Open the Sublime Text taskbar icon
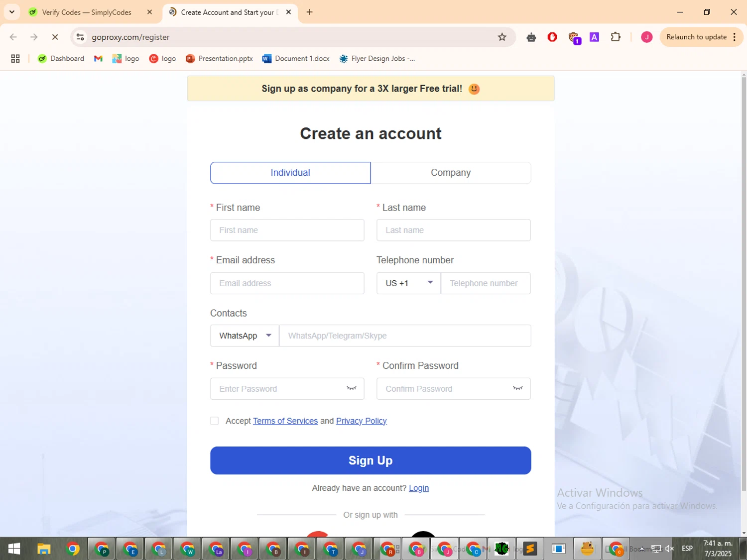The image size is (747, 560). pyautogui.click(x=530, y=549)
